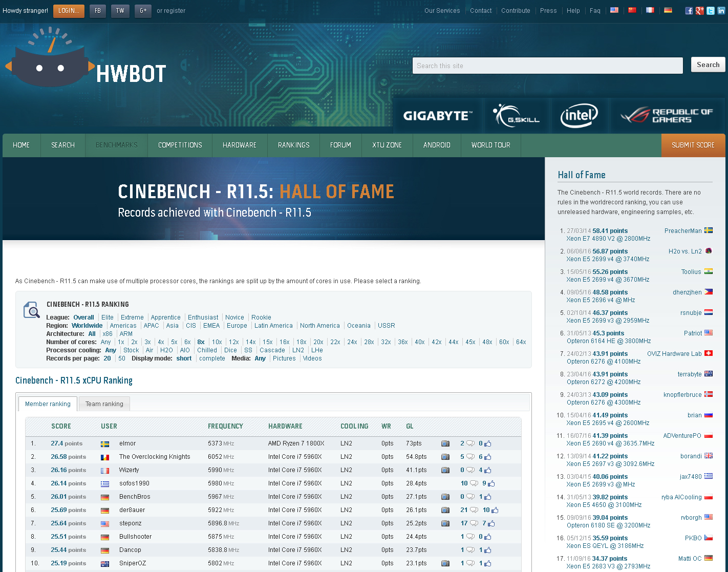Screen dimensions: 728x572
Task: Choose 50 records per page
Action: pos(122,358)
